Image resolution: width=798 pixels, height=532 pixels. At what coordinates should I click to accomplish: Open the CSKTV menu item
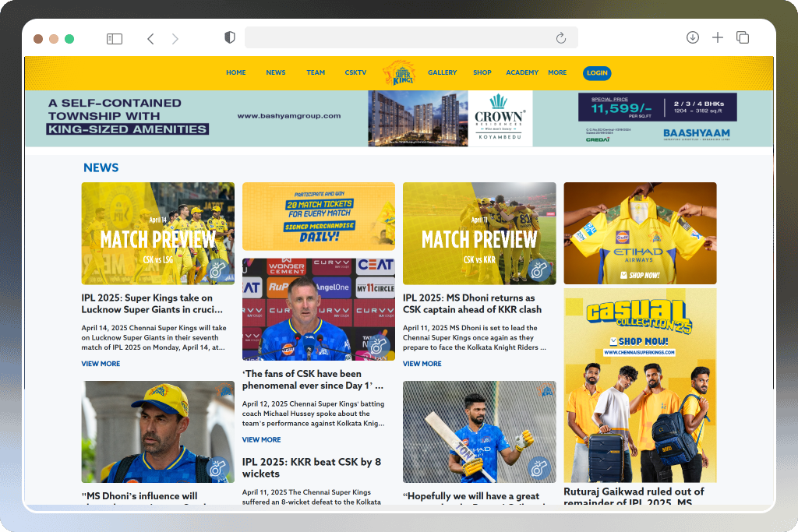355,72
